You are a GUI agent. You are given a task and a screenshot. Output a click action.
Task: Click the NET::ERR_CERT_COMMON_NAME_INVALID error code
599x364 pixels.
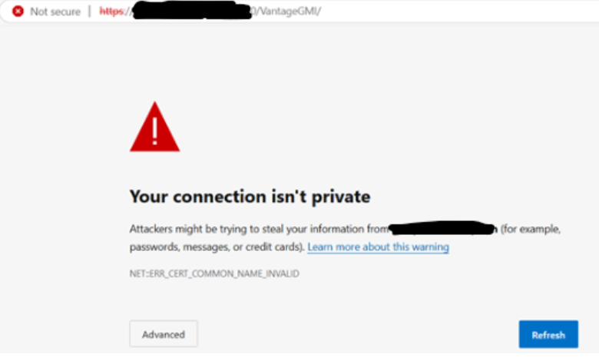(214, 273)
